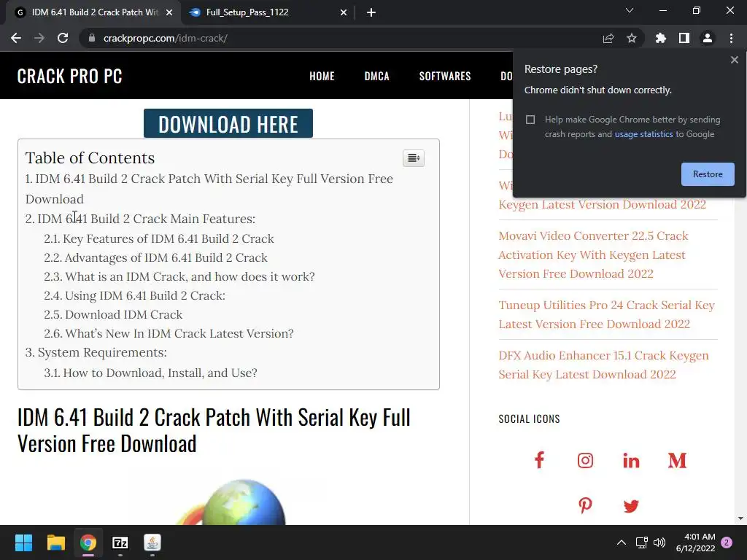Open the DMCA menu item
Screen dimensions: 747x560
(377, 76)
